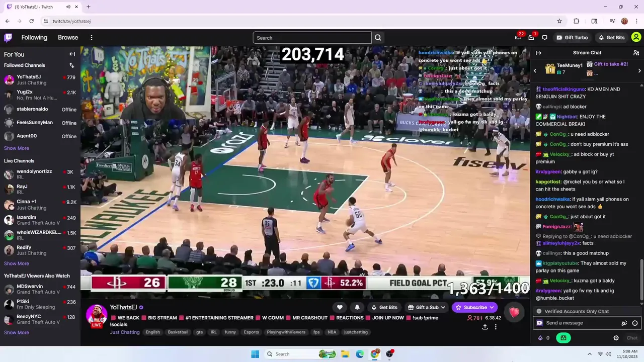Open the Just Chatting category link
The width and height of the screenshot is (644, 362).
(x=125, y=332)
